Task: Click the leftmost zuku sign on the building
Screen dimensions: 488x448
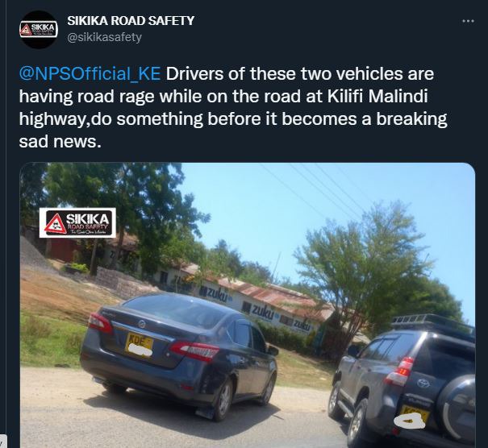Action: (x=216, y=293)
